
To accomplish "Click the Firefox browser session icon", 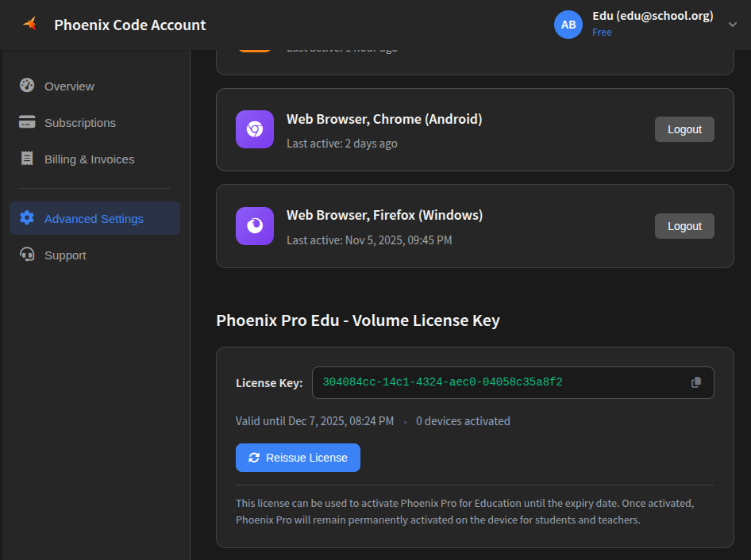I will [255, 226].
